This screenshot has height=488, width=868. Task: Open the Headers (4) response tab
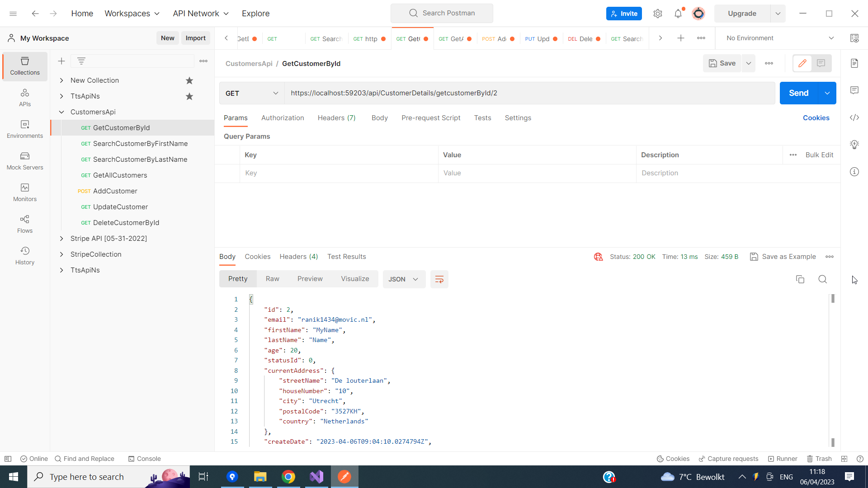pyautogui.click(x=299, y=257)
